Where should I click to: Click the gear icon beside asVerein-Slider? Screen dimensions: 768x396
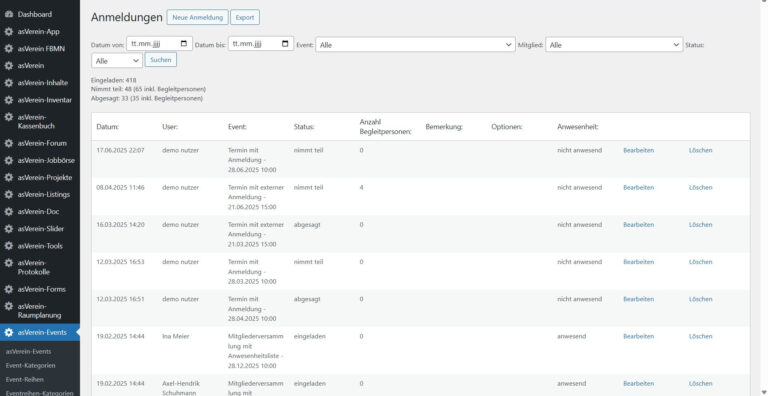pyautogui.click(x=8, y=229)
